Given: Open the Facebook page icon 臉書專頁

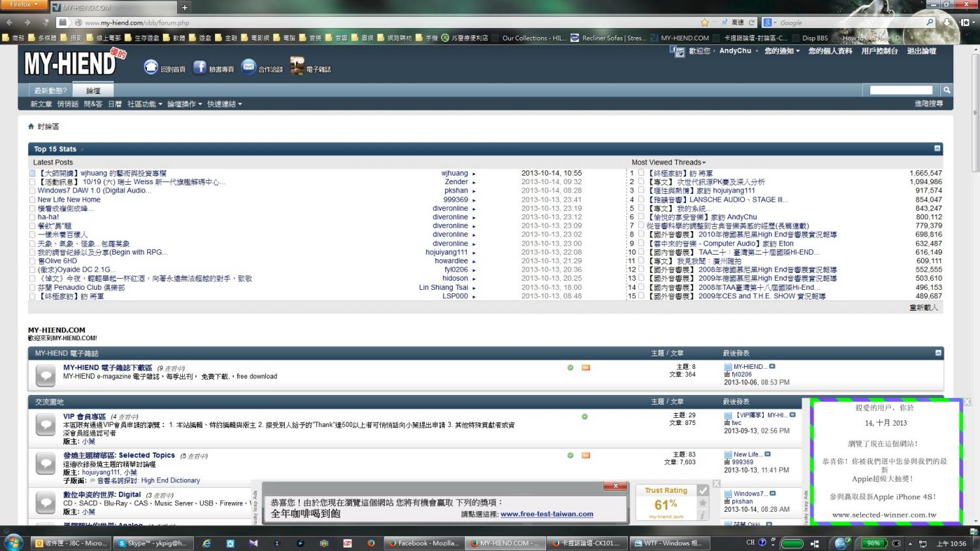Looking at the screenshot, I should (200, 67).
